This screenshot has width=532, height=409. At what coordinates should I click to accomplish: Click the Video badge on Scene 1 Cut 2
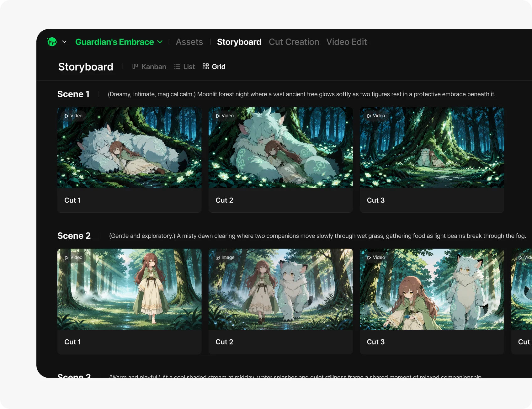[x=225, y=116]
